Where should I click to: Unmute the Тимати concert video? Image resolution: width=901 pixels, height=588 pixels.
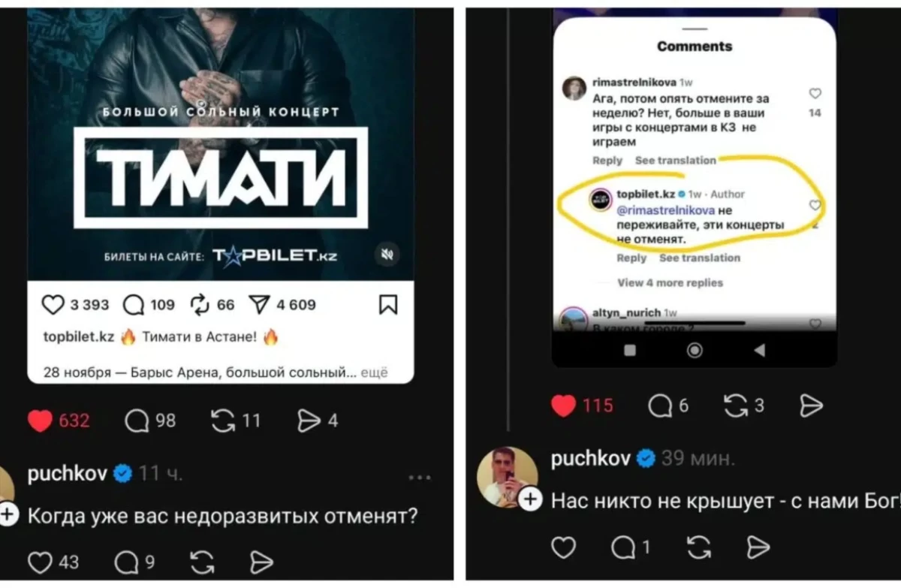(x=387, y=254)
